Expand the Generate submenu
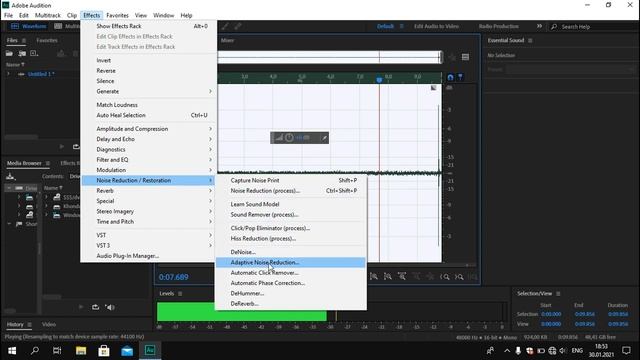This screenshot has height=360, width=640. click(x=149, y=91)
